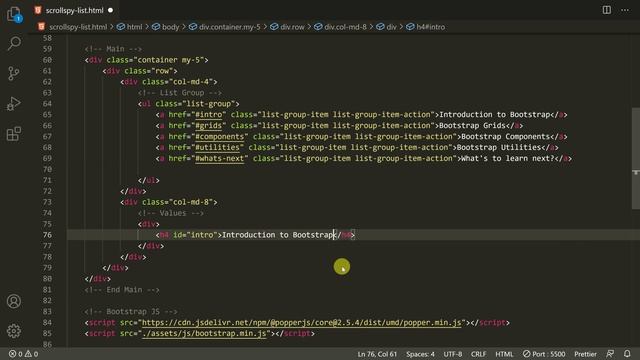640x360 pixels.
Task: Open Go to Line via Ln 76, Col 61
Action: point(377,354)
